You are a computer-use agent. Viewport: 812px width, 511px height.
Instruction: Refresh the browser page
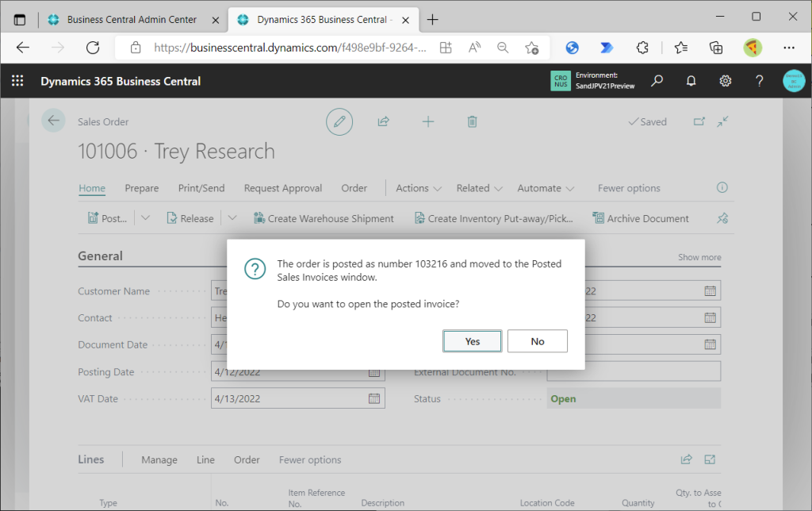tap(93, 48)
